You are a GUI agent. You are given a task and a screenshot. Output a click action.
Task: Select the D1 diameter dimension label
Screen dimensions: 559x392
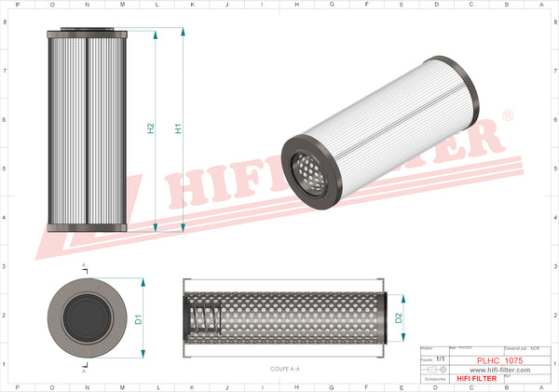(x=137, y=319)
